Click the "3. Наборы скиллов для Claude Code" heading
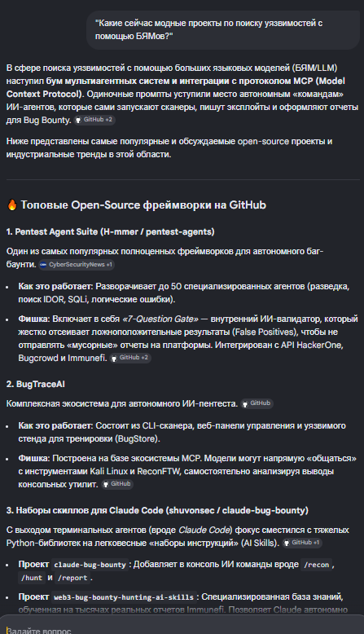This screenshot has width=364, height=634. pos(157,511)
